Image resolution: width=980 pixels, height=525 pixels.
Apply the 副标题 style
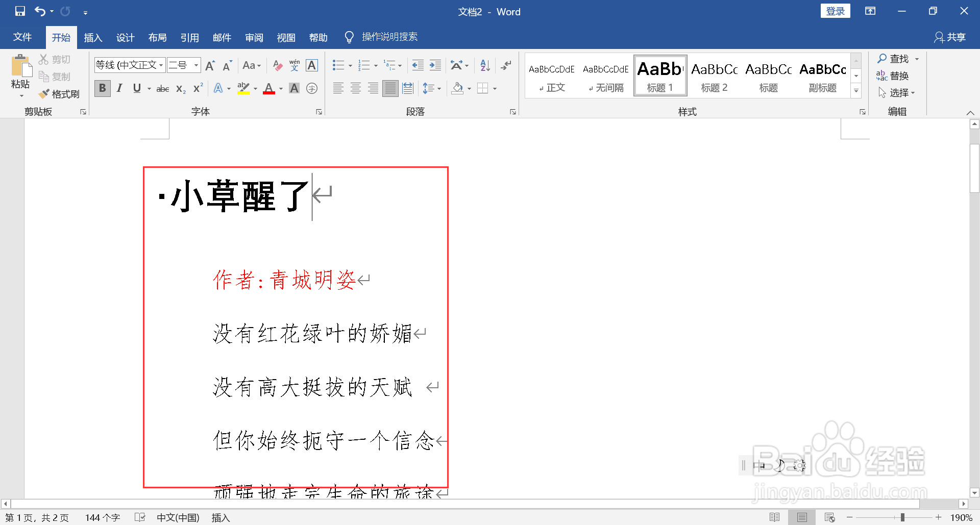(x=822, y=76)
